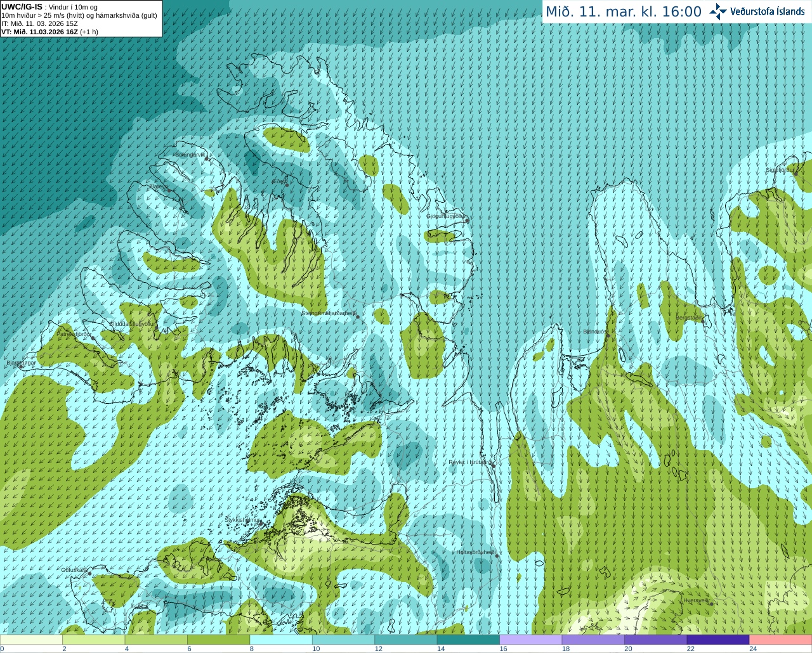Click the Stykkishólmur station point
Screen dimensions: 812x653
(259, 524)
